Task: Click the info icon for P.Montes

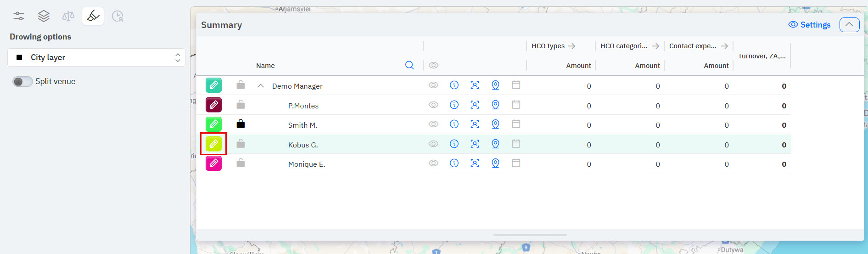Action: 454,105
